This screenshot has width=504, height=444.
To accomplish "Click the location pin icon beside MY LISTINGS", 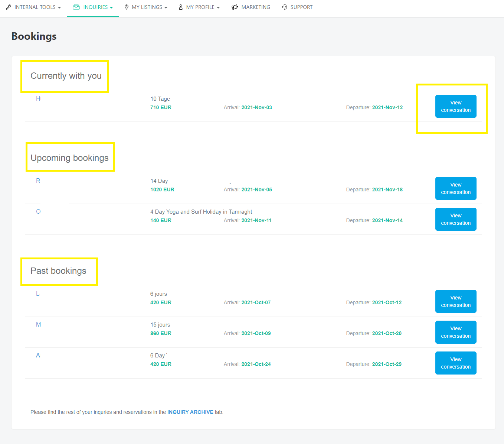I will tap(126, 7).
